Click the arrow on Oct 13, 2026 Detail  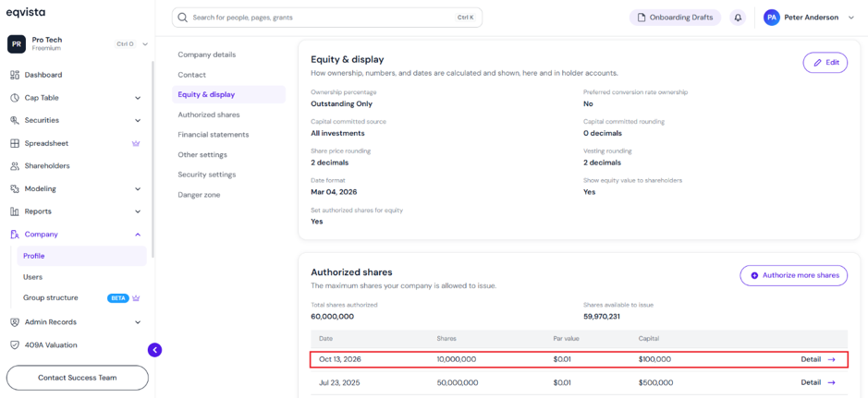tap(831, 359)
